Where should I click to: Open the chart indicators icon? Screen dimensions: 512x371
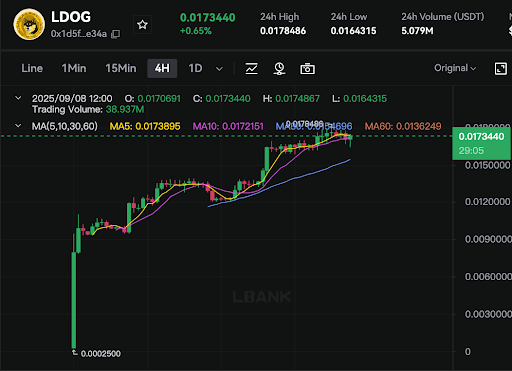point(251,69)
